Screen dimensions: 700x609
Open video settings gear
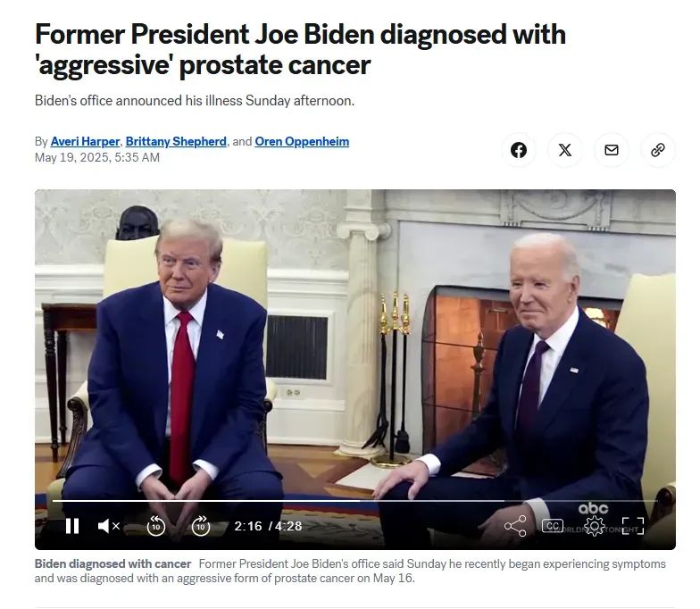click(595, 526)
